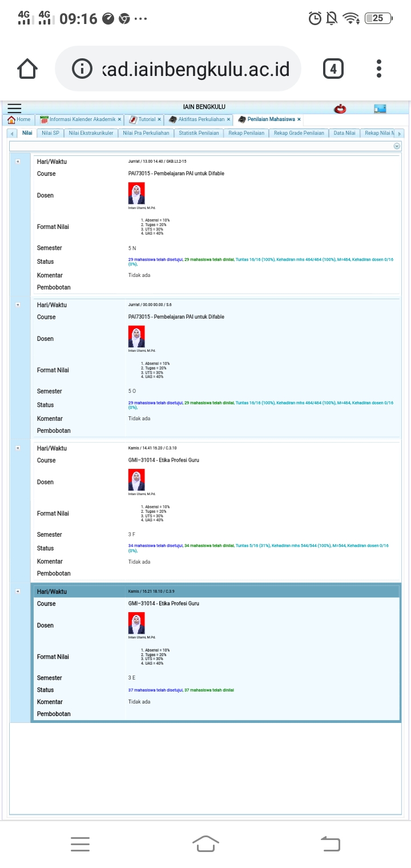Select the Statistik Penilaian sub-tab
411x868 pixels.
(x=199, y=133)
